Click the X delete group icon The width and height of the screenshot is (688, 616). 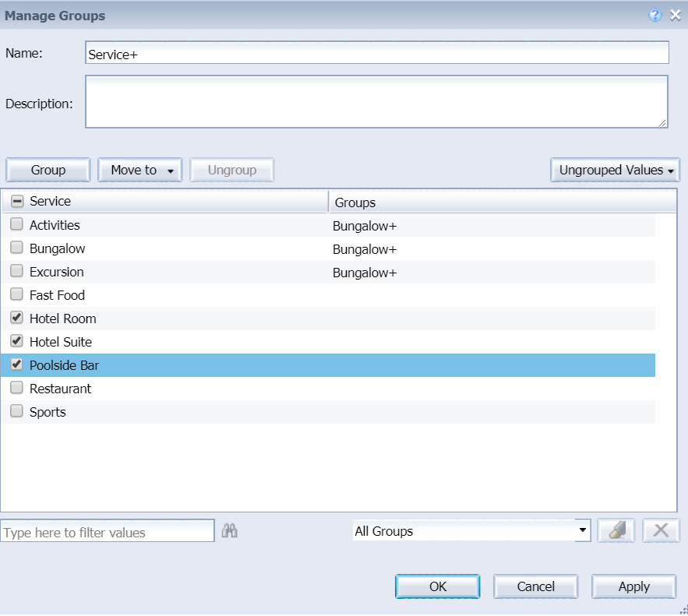tap(661, 531)
